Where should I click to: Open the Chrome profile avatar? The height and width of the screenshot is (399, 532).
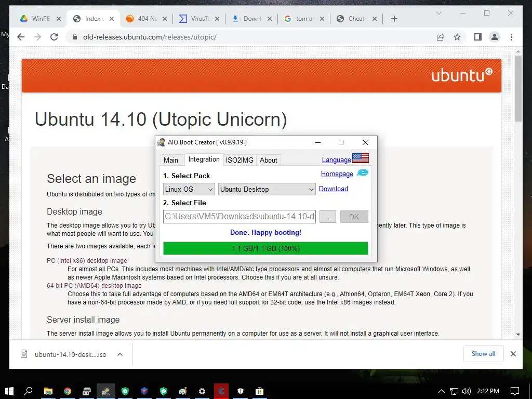pyautogui.click(x=495, y=37)
